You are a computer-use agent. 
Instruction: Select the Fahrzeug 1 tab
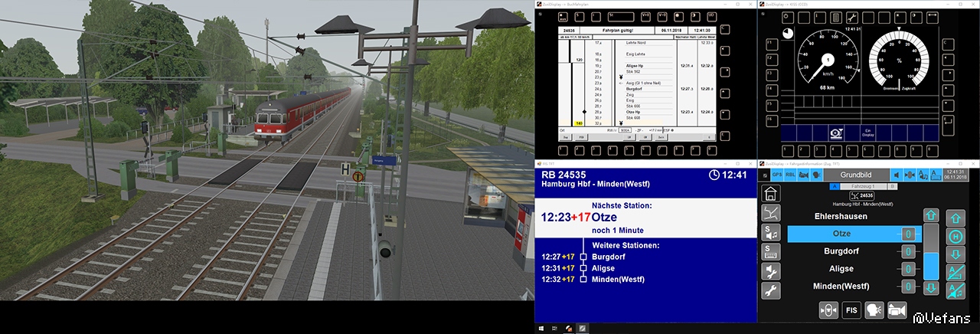point(863,187)
